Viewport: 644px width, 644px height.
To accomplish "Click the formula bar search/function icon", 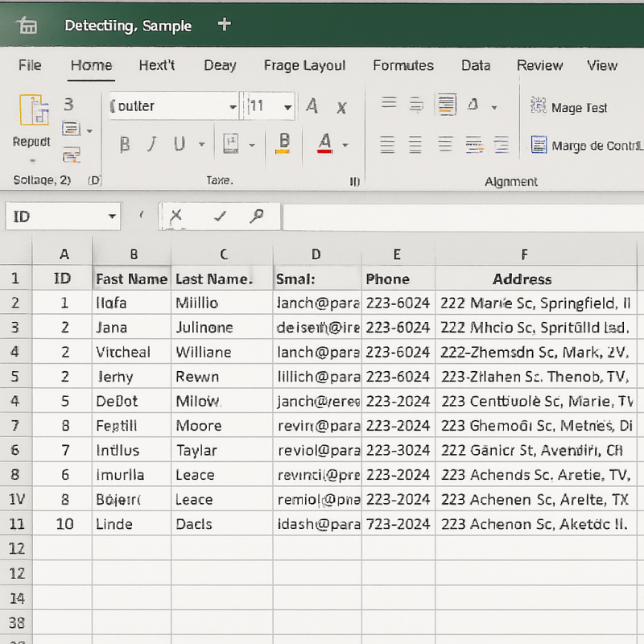I will pos(257,215).
